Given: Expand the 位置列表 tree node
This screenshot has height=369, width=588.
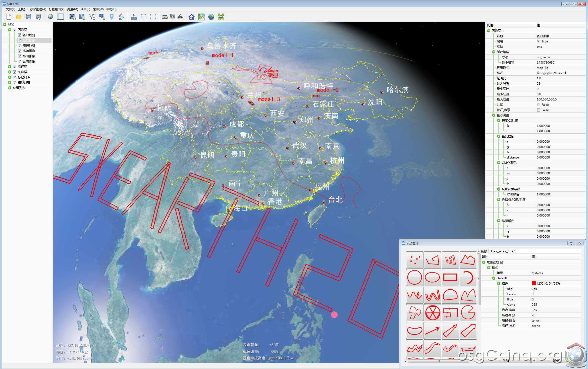Looking at the screenshot, I should [x=10, y=88].
